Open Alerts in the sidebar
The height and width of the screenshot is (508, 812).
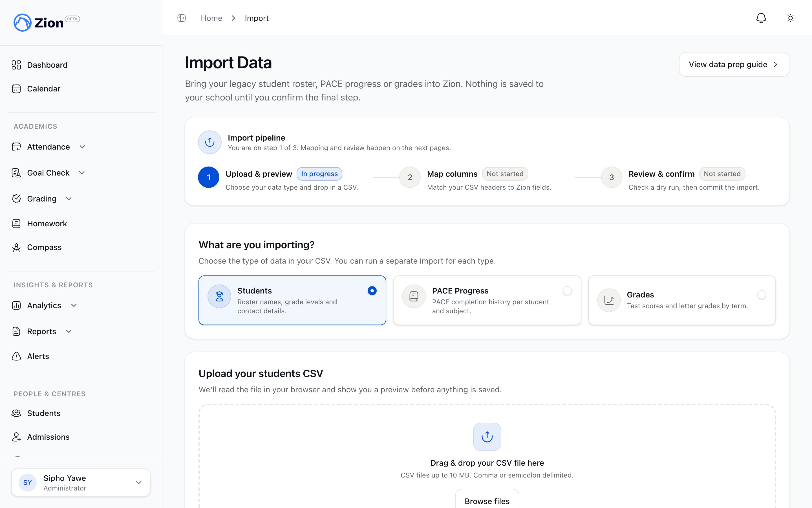point(38,356)
